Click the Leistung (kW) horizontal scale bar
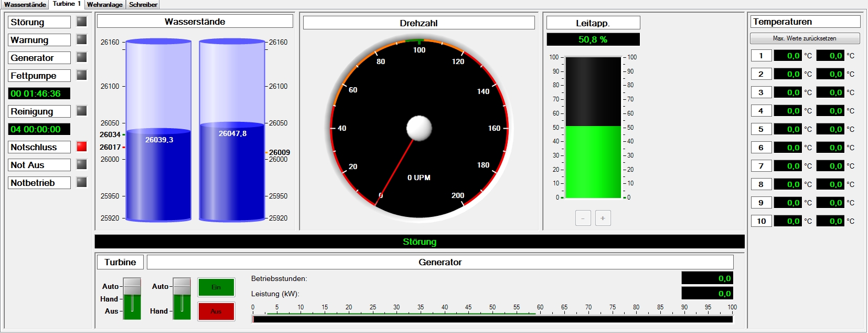This screenshot has height=333, width=868. pyautogui.click(x=492, y=318)
